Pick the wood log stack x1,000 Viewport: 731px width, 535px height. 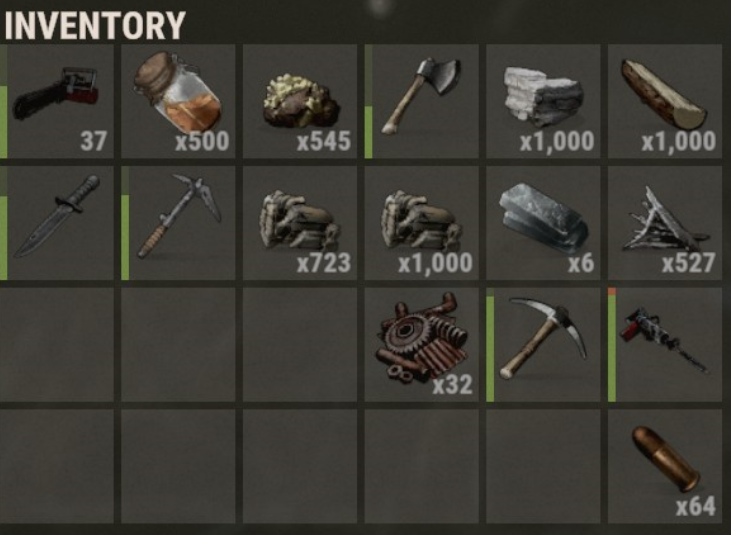point(665,101)
